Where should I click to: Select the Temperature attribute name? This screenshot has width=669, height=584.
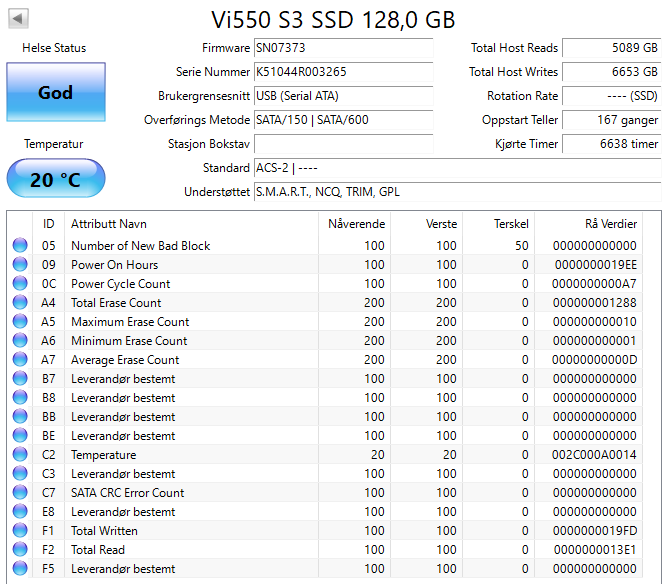click(103, 455)
